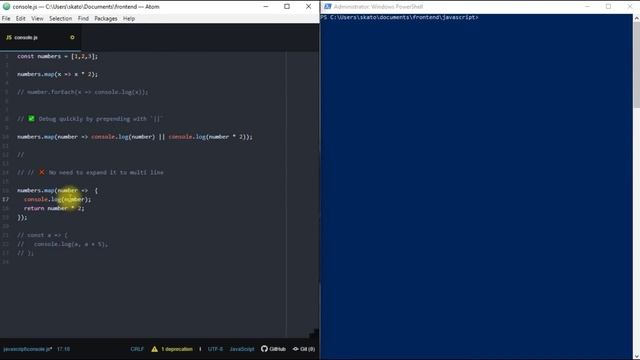The width and height of the screenshot is (640, 360).
Task: Open the deprecation warning icon in status bar
Action: tap(154, 349)
